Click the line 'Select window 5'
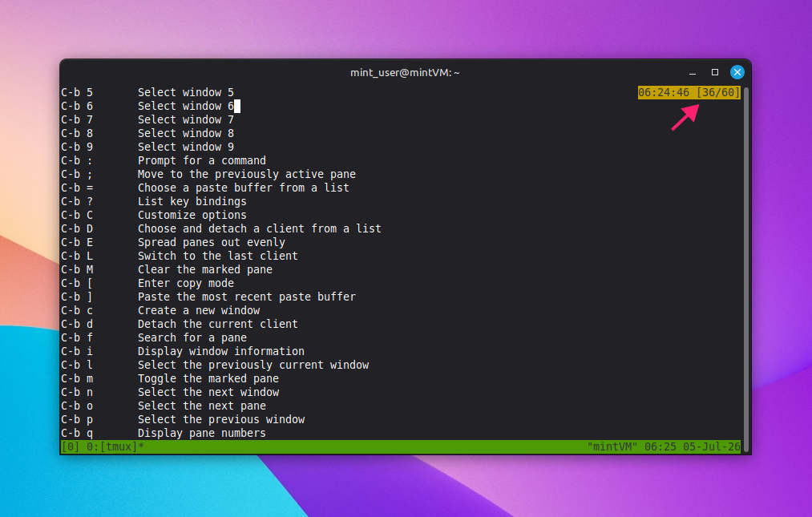Viewport: 812px width, 517px height. [x=186, y=92]
